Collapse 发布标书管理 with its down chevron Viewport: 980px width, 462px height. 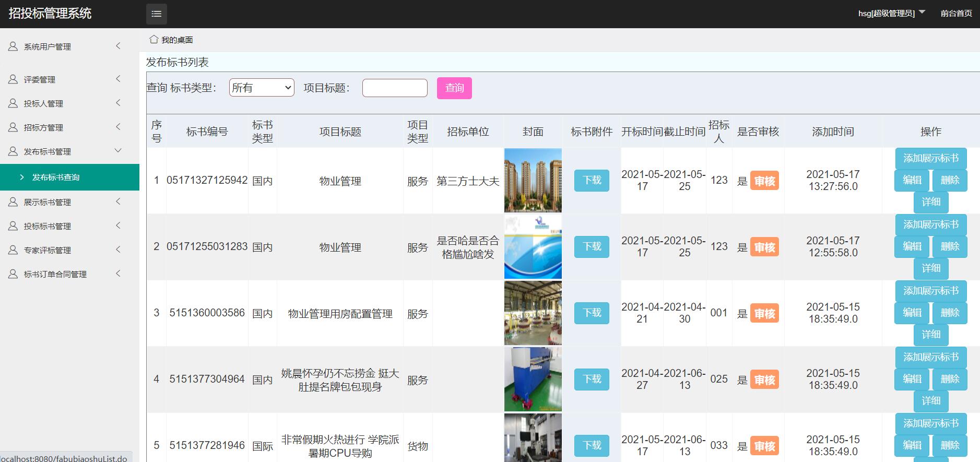click(x=118, y=151)
